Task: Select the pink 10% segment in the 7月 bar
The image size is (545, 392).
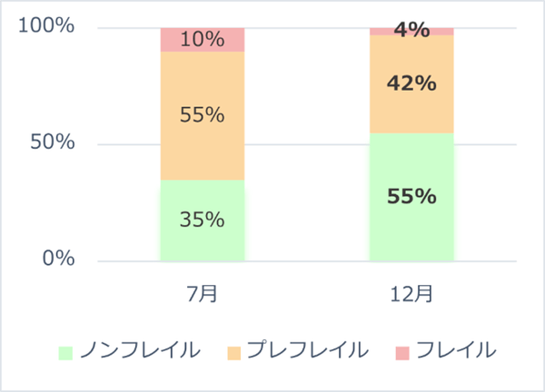Action: pyautogui.click(x=202, y=40)
